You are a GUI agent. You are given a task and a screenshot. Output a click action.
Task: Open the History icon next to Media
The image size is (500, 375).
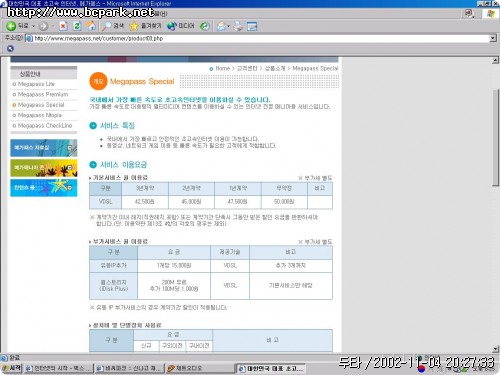[x=205, y=26]
